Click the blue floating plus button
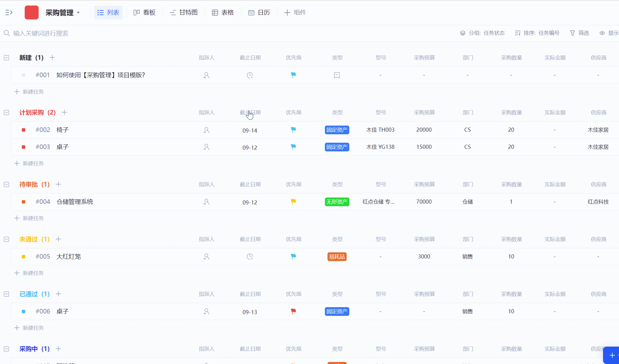 [x=612, y=355]
